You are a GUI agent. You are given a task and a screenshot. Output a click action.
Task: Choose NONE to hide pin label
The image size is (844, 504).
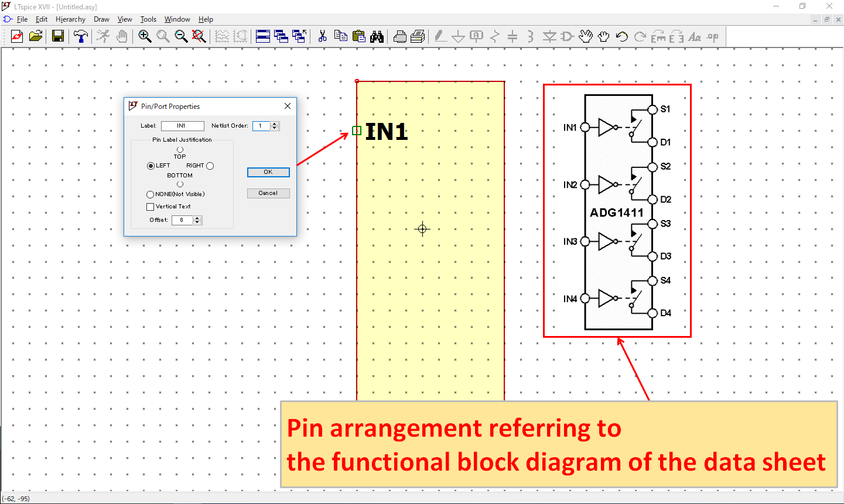[151, 194]
